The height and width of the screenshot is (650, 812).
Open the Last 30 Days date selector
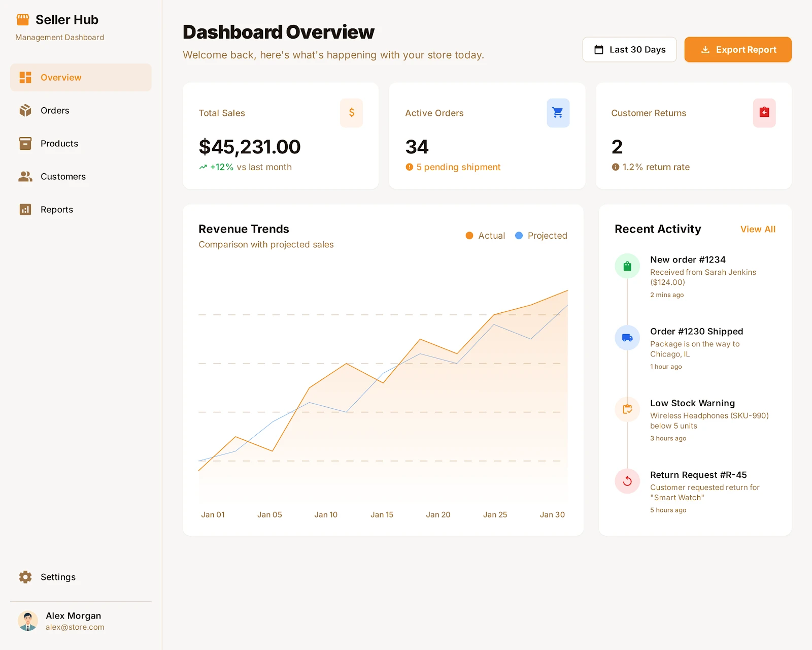[629, 49]
